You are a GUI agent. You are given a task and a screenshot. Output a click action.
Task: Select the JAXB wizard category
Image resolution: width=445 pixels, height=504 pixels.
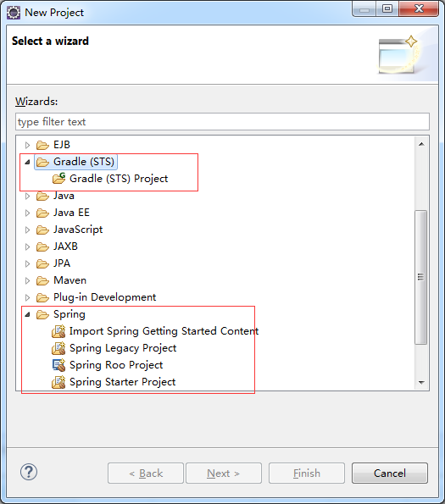pos(65,246)
